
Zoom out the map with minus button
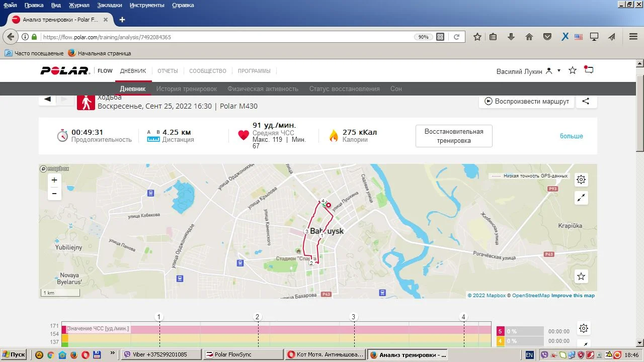tap(54, 194)
